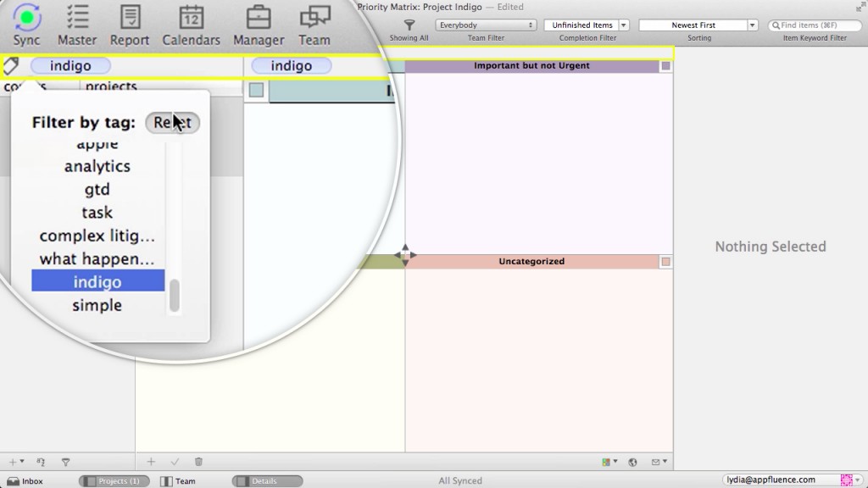Toggle the Projects (1) panel switch
The width and height of the screenshot is (868, 488).
tap(114, 481)
